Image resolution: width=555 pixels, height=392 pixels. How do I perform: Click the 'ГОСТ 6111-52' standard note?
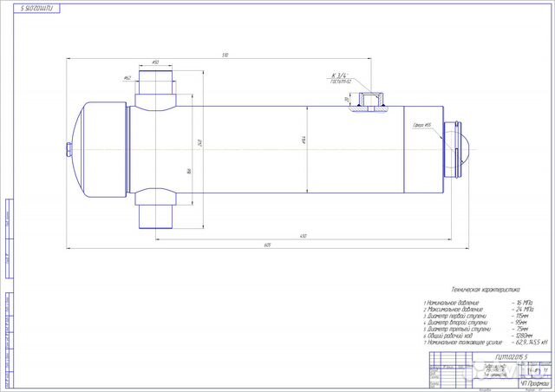pos(341,82)
